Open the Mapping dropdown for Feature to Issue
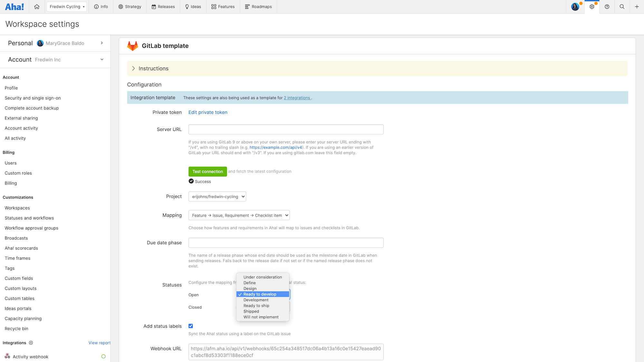 [x=239, y=215]
